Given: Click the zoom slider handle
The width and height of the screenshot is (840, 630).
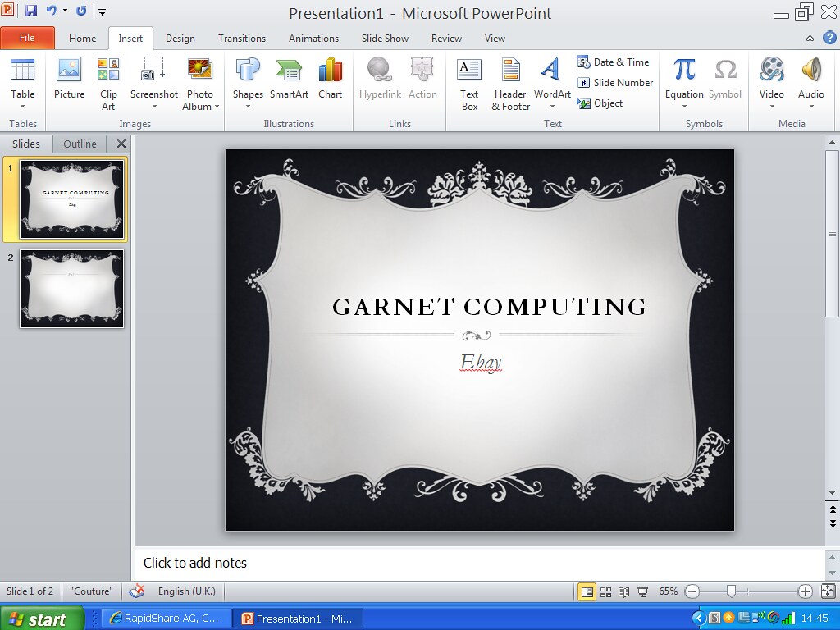Looking at the screenshot, I should coord(731,591).
